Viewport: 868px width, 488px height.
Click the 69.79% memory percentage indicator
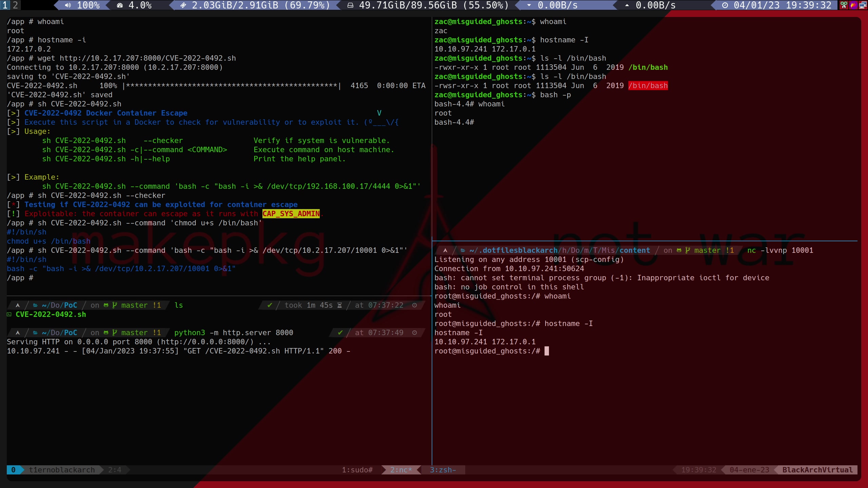point(307,5)
